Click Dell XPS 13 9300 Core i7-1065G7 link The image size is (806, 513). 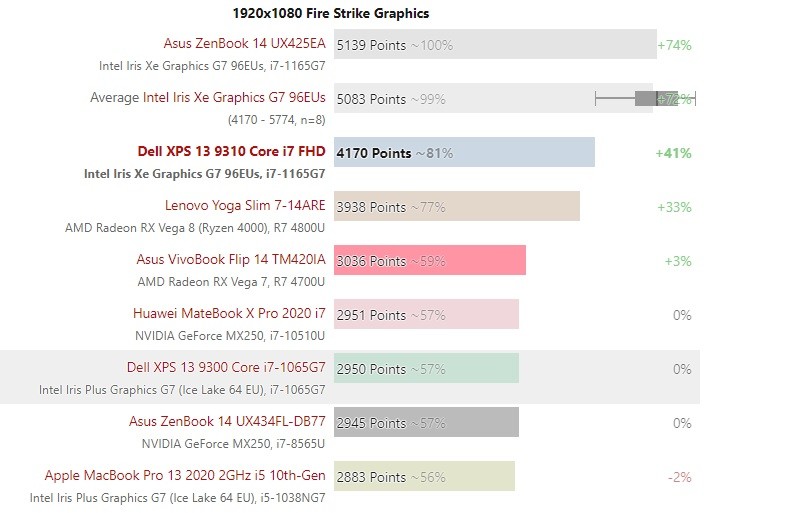[226, 368]
